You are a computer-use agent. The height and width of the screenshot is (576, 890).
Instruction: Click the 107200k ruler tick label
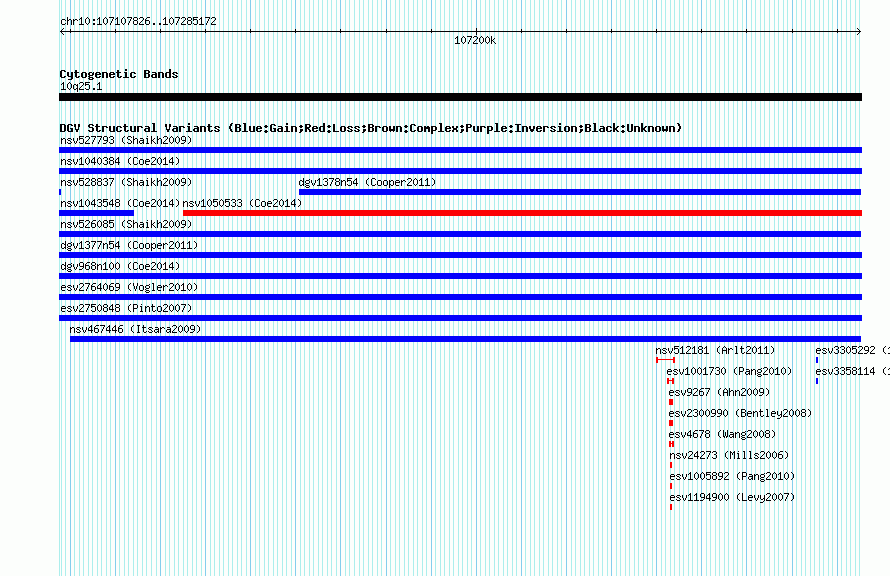click(x=475, y=40)
